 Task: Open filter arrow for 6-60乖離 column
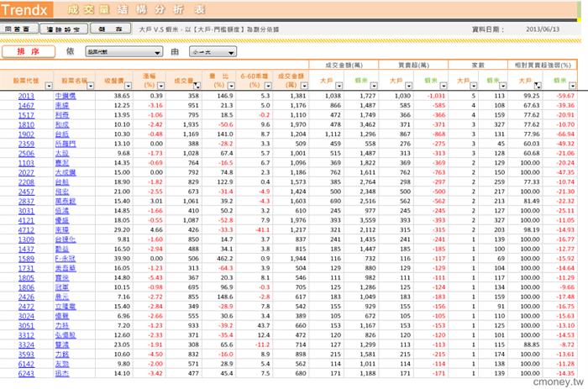click(268, 85)
